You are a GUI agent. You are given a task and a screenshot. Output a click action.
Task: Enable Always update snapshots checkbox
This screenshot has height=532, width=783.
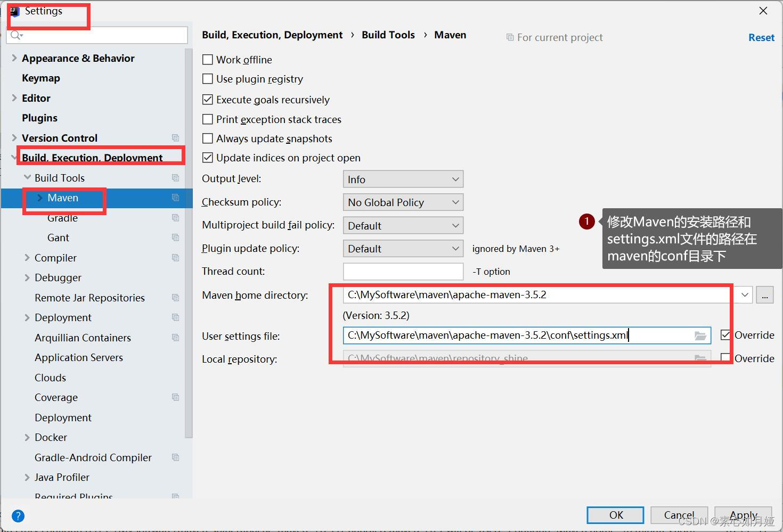tap(208, 138)
